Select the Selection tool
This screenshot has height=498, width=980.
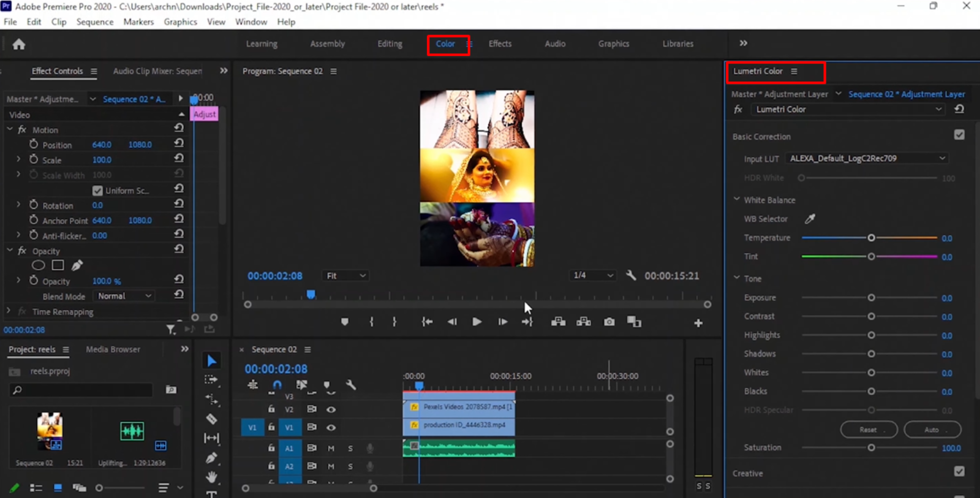[x=212, y=360]
